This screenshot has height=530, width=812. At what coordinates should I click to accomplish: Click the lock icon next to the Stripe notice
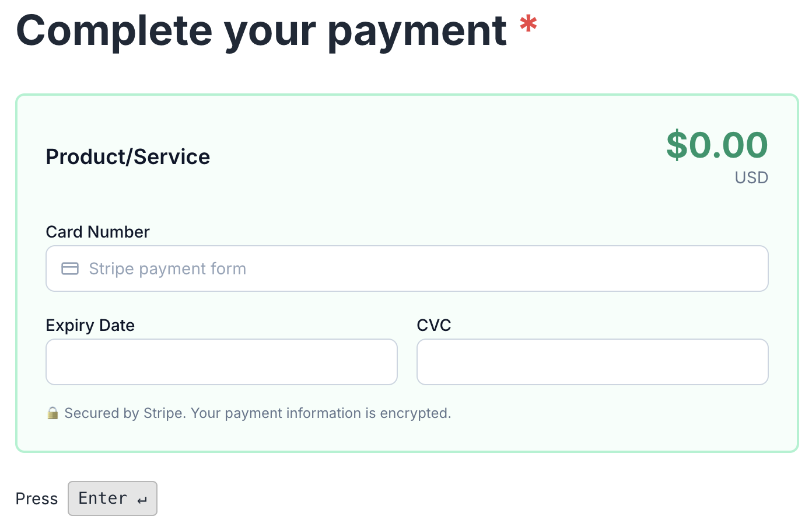[52, 413]
